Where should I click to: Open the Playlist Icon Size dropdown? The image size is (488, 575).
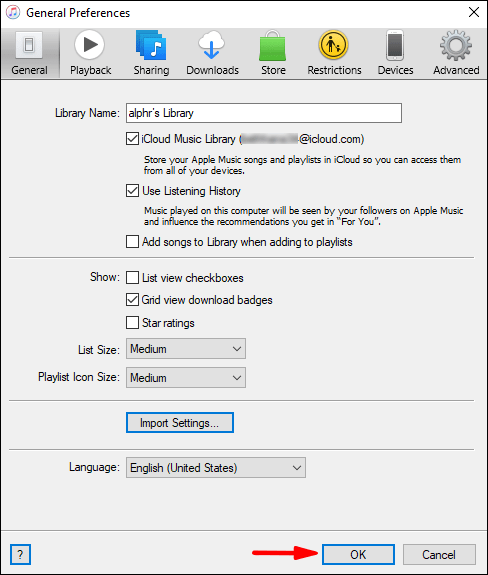pos(186,377)
